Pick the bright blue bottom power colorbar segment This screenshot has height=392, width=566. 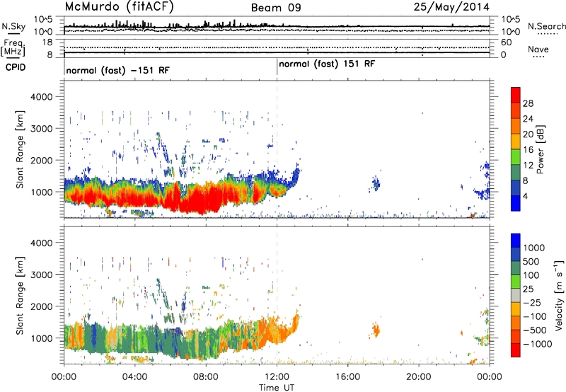(516, 203)
